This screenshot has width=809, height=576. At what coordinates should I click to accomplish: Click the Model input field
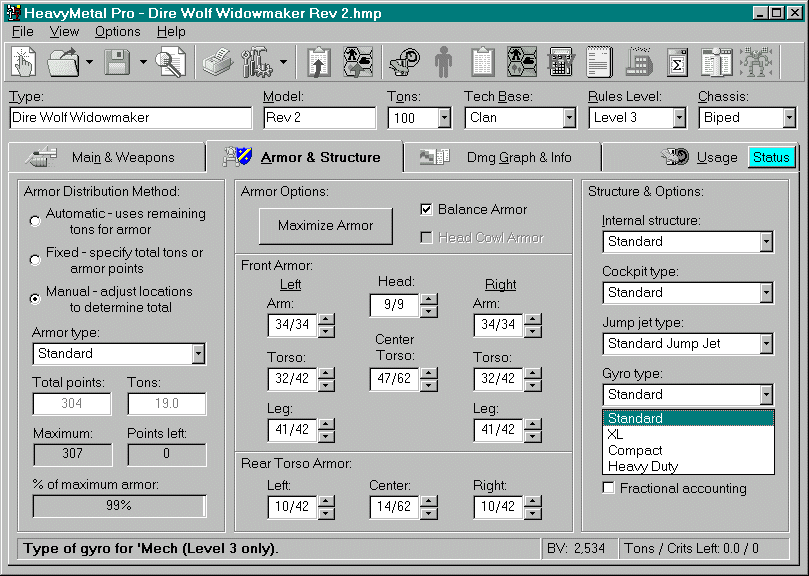pyautogui.click(x=320, y=118)
